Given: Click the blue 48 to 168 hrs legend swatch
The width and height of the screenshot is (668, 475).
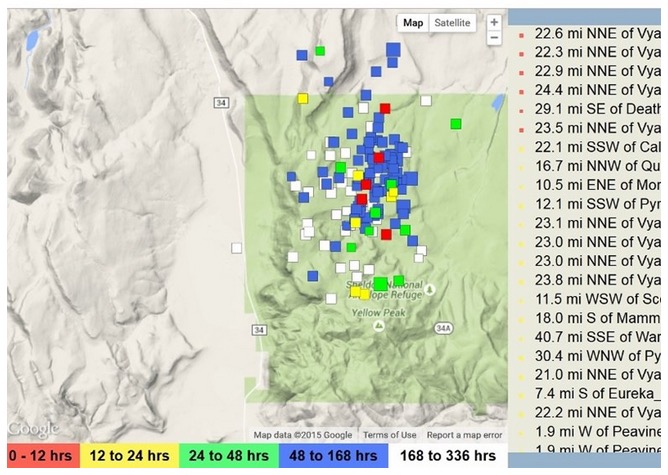Looking at the screenshot, I should (333, 456).
